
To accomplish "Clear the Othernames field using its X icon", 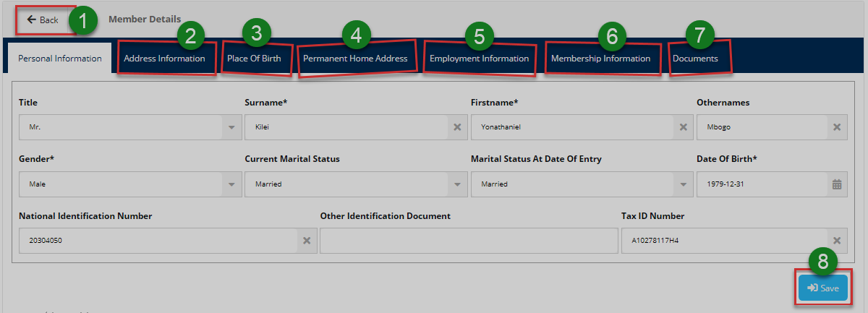I will coord(836,127).
